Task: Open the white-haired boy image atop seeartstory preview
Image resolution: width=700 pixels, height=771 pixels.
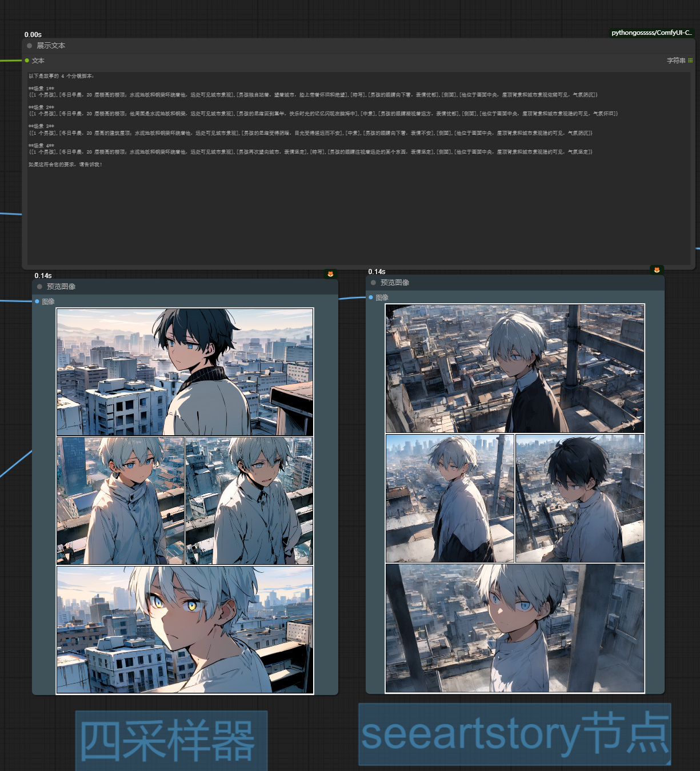Action: 515,368
